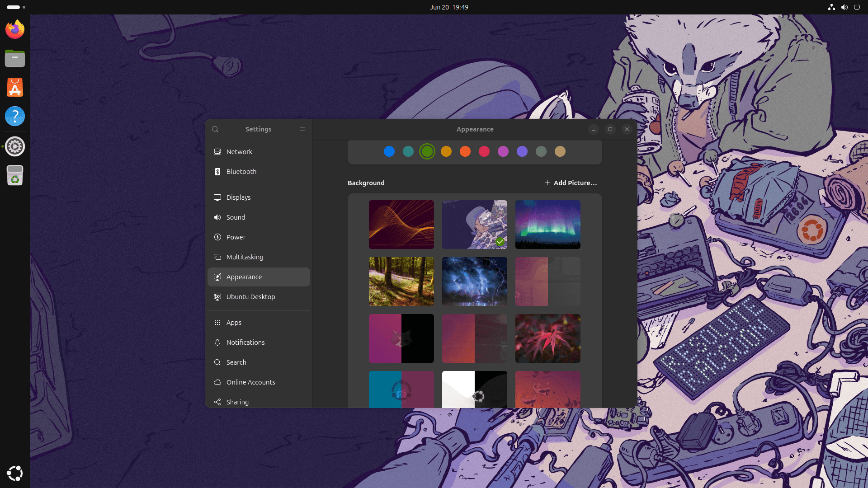Select the lightning storm wallpaper

click(475, 282)
